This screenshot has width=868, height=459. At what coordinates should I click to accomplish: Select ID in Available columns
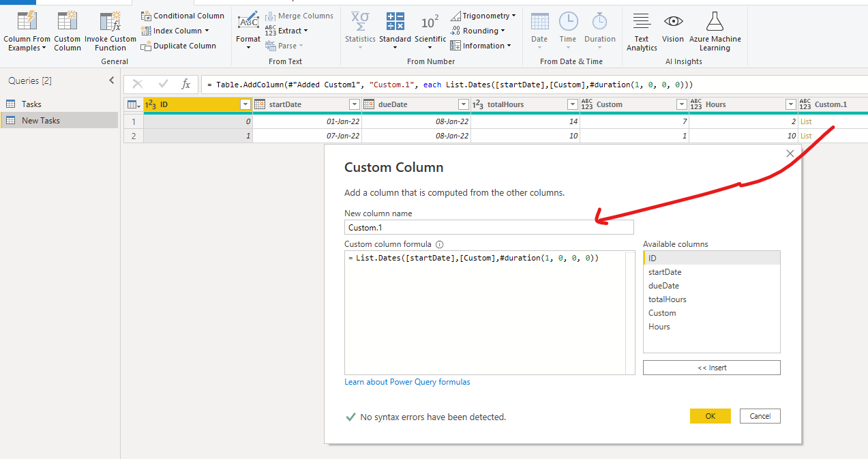click(711, 258)
